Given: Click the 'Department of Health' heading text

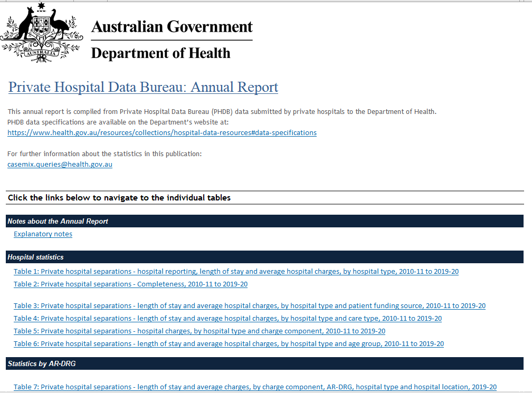Looking at the screenshot, I should [x=161, y=53].
